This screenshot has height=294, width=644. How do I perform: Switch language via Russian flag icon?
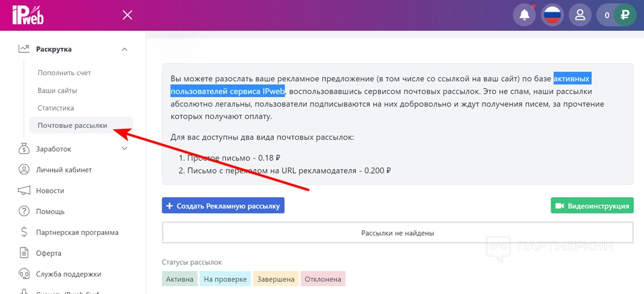coord(552,15)
